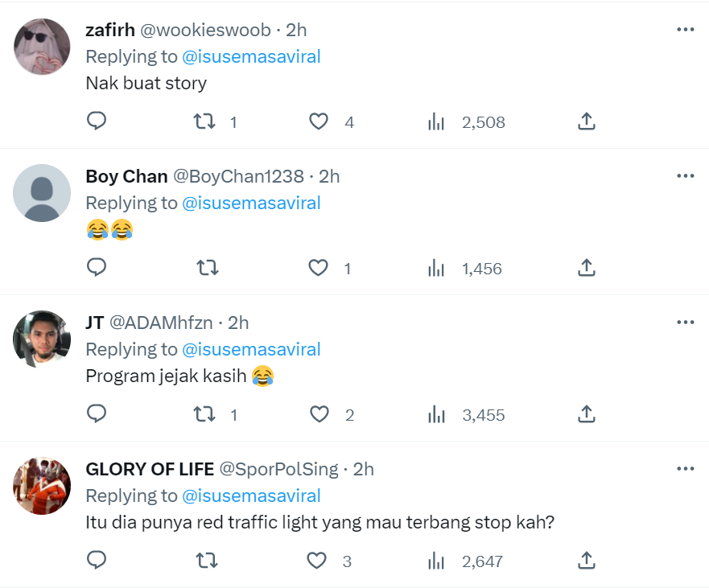Open more options on zafirh's tweet
Image resolution: width=709 pixels, height=588 pixels.
tap(685, 30)
